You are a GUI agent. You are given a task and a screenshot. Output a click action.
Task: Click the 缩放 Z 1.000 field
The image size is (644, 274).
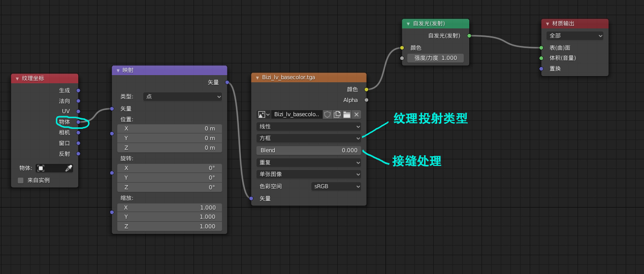(170, 226)
